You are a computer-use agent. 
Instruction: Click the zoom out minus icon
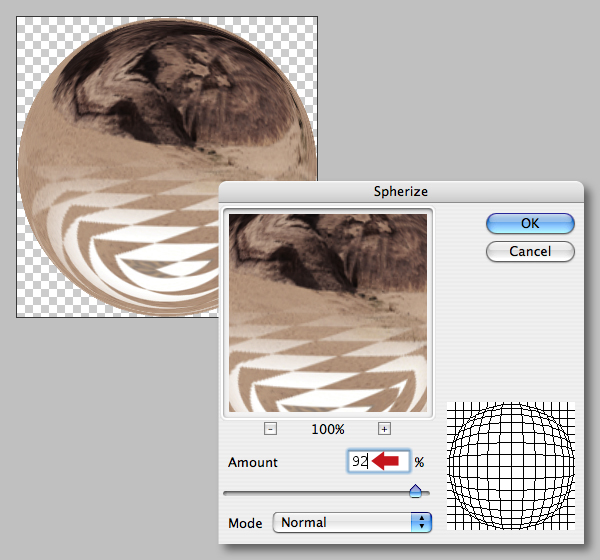coord(270,429)
